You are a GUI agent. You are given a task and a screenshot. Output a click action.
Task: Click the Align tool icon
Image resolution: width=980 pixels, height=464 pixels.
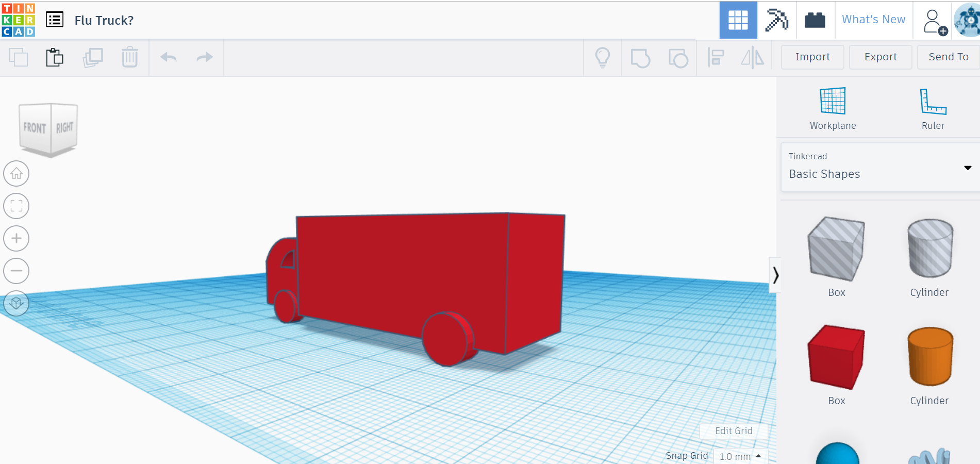pyautogui.click(x=716, y=57)
